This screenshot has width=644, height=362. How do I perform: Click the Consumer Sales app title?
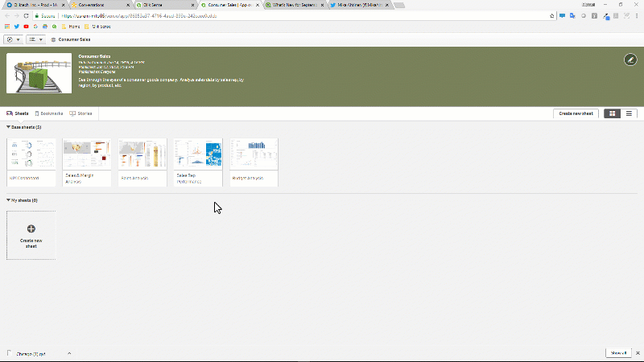[x=74, y=39]
